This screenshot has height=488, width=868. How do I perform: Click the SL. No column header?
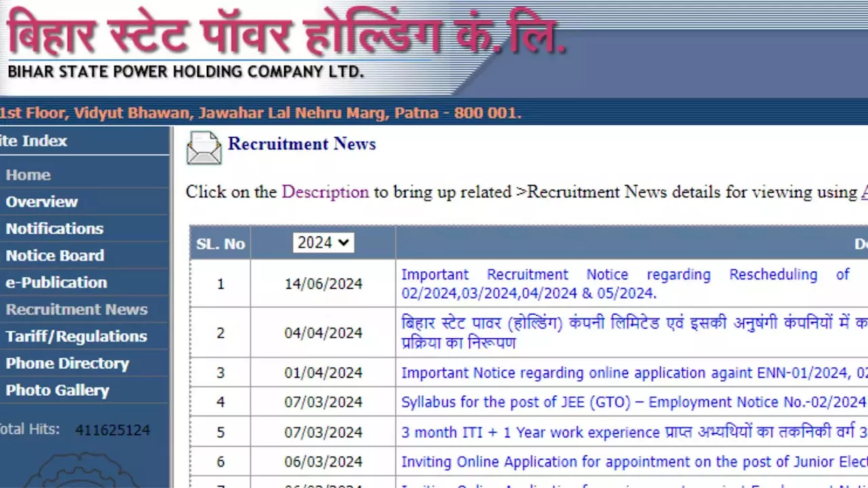(x=220, y=244)
